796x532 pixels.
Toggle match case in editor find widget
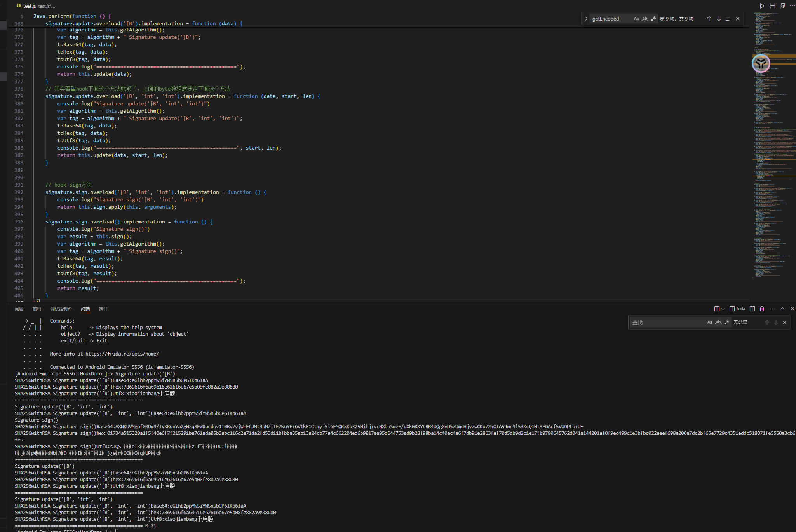point(636,19)
